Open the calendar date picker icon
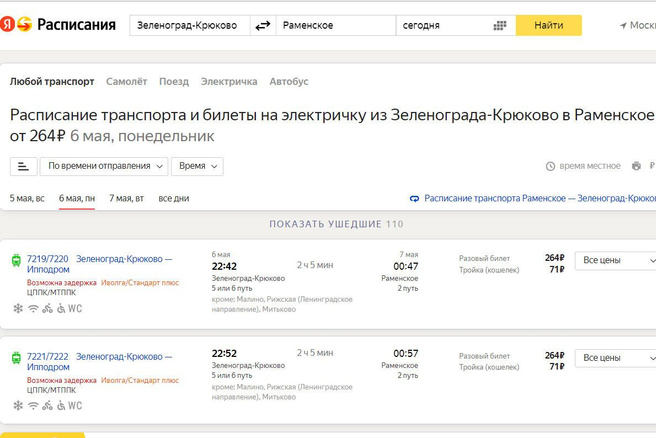This screenshot has width=656, height=438. [x=499, y=25]
